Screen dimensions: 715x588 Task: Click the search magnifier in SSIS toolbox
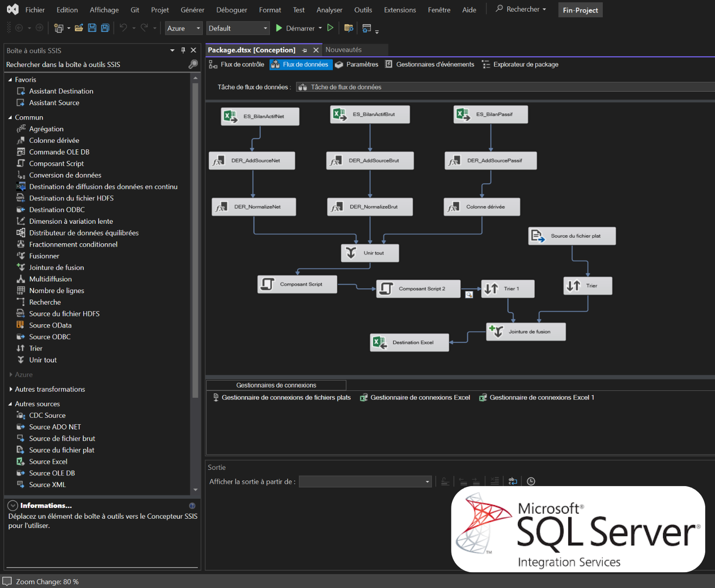193,64
